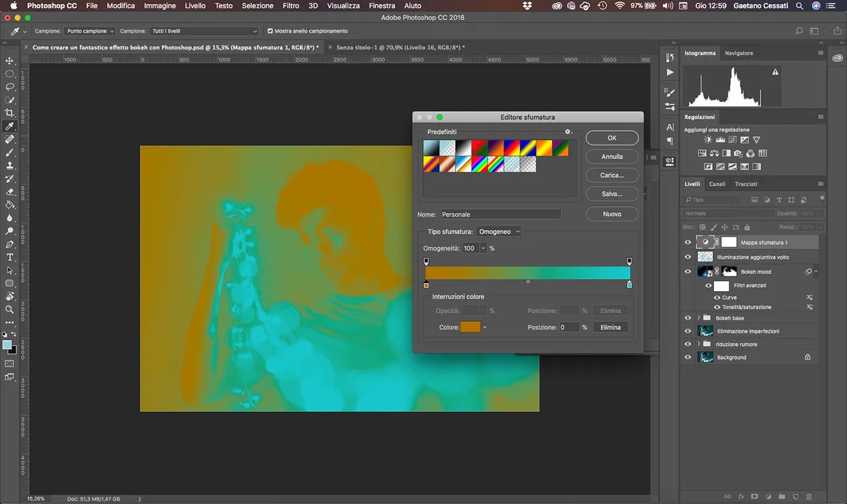This screenshot has width=847, height=504.
Task: Open the Filtro menu
Action: point(290,6)
